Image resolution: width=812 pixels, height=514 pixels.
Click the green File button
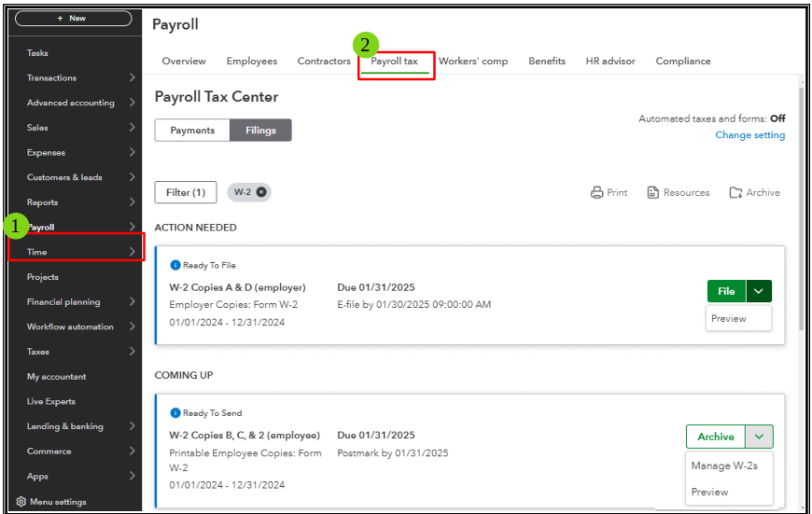(x=726, y=291)
